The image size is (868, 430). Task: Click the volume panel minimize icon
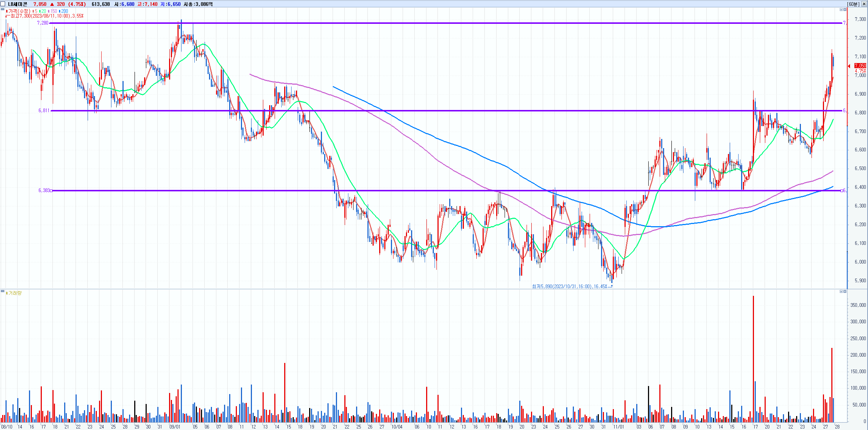click(x=841, y=291)
